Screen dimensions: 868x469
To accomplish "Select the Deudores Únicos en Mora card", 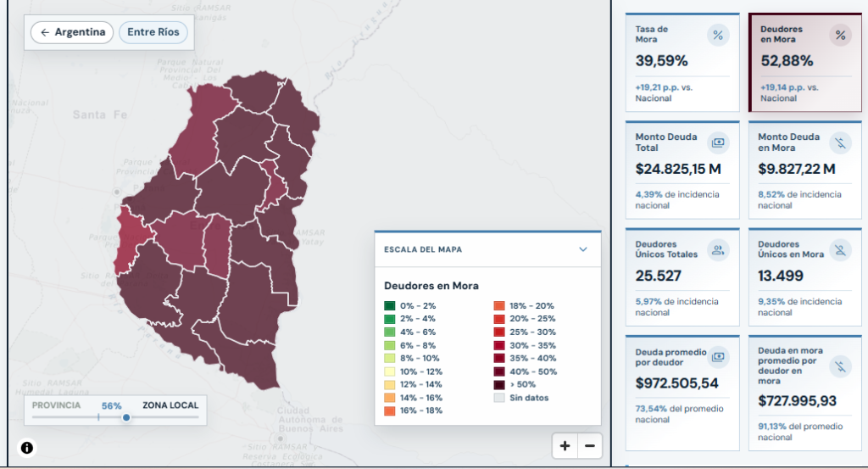I will tap(805, 276).
